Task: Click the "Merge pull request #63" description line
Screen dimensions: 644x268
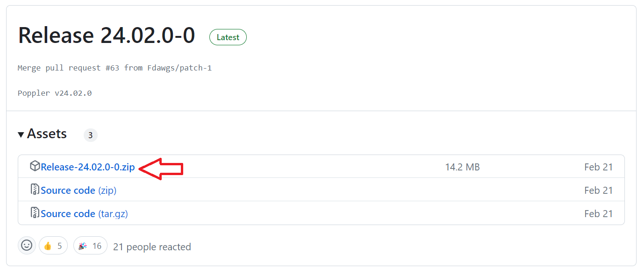Action: pyautogui.click(x=114, y=68)
